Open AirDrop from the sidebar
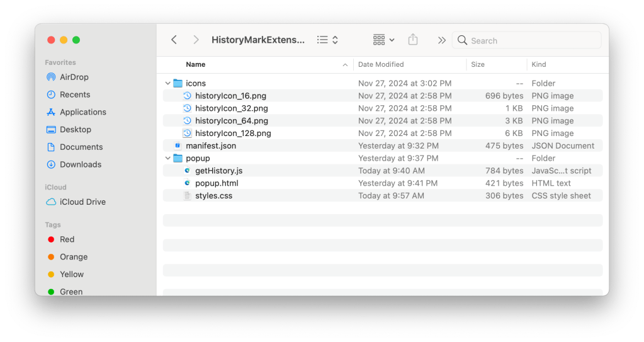The width and height of the screenshot is (644, 342). pos(74,77)
